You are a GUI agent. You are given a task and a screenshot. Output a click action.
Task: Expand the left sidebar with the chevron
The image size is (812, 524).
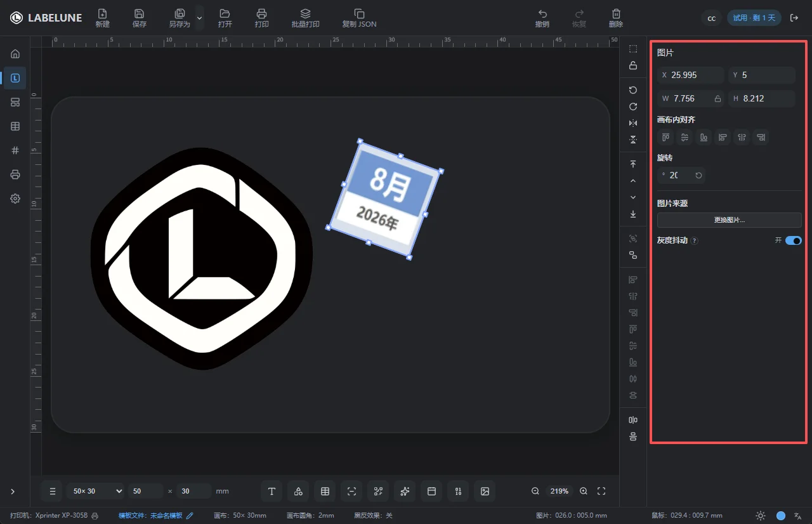[13, 491]
